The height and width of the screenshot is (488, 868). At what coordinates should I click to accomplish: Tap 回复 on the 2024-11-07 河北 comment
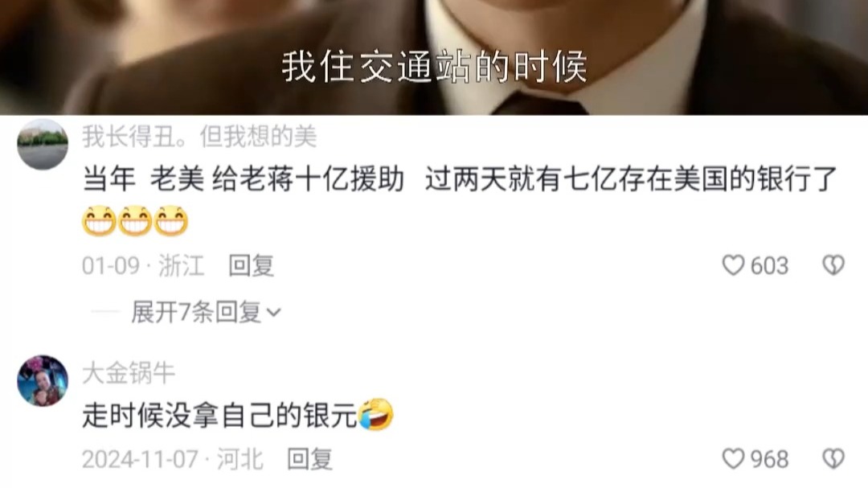(309, 459)
